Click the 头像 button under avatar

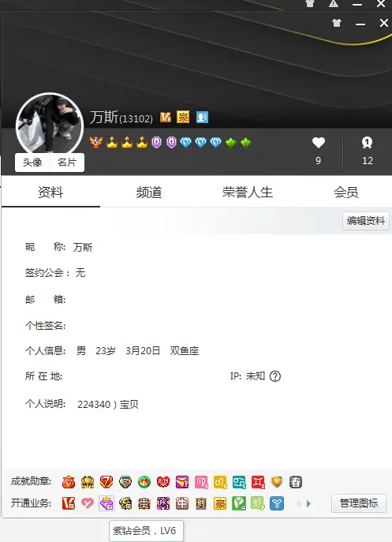[x=32, y=162]
